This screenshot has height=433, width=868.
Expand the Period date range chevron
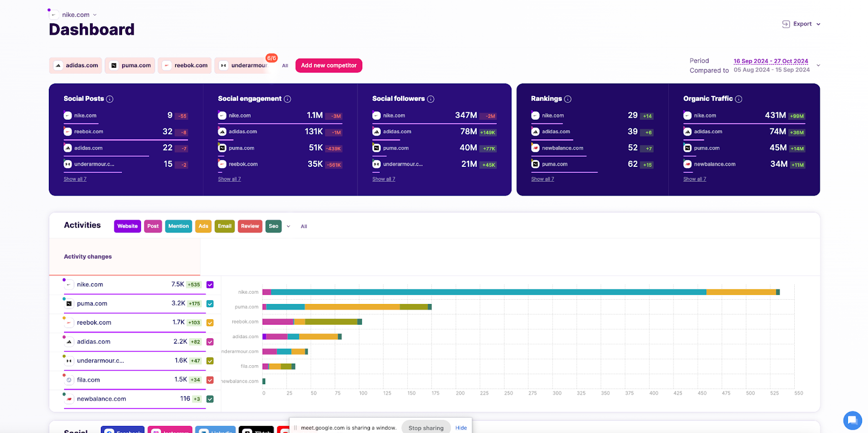[x=819, y=66]
